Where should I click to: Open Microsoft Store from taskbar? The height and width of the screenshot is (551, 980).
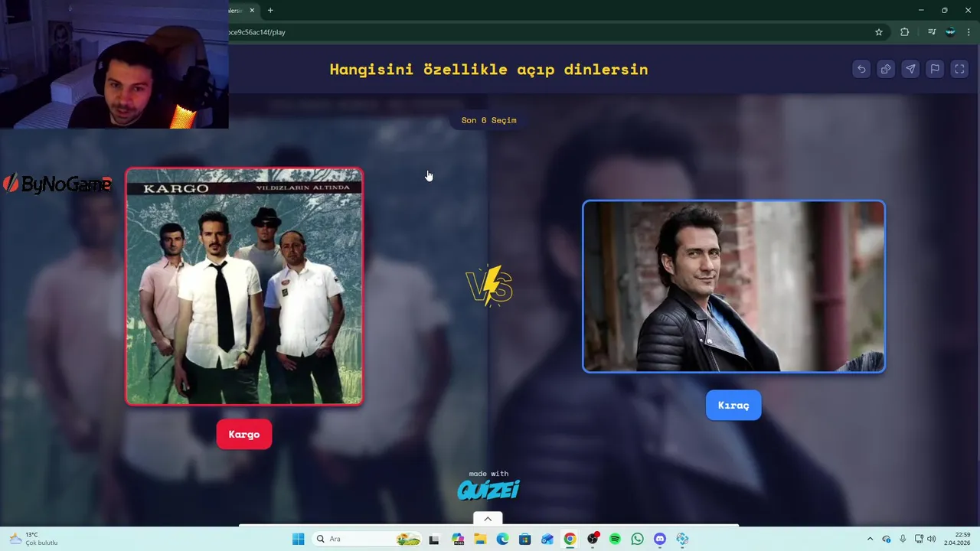[x=524, y=539]
